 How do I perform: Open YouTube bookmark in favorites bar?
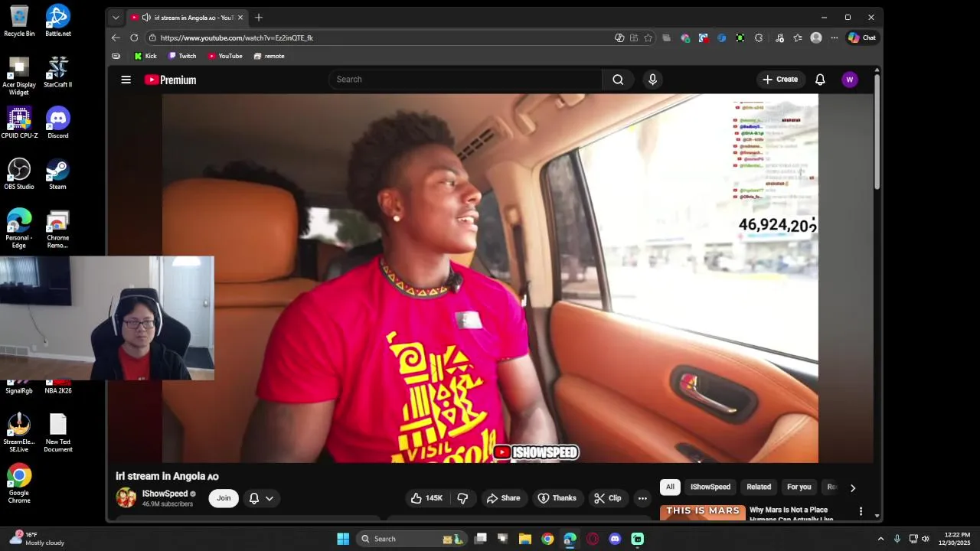tap(225, 56)
